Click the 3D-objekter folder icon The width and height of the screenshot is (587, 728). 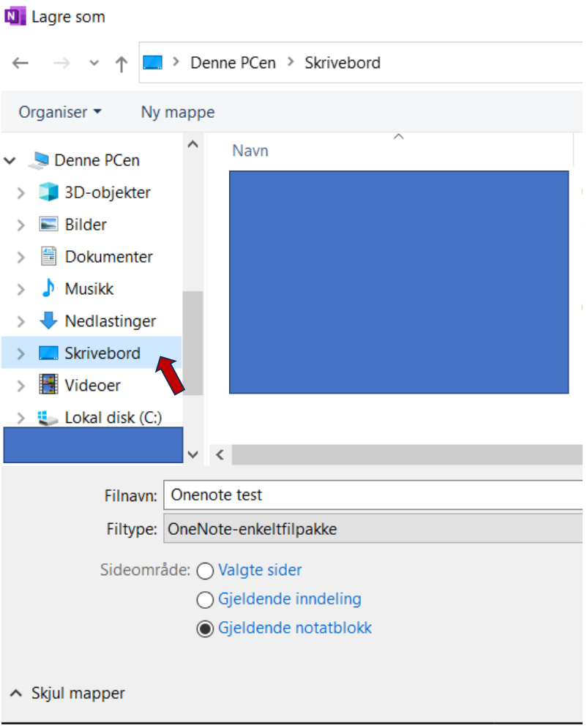click(x=48, y=192)
